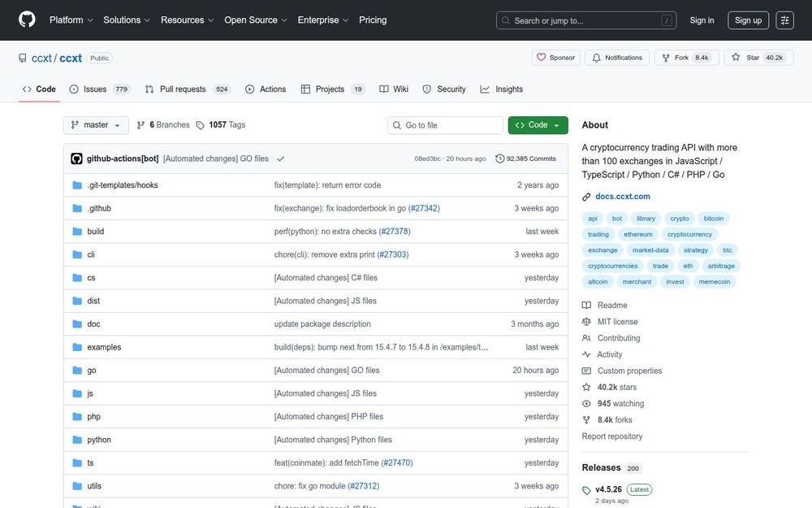The height and width of the screenshot is (508, 812).
Task: Open the command palette icon button
Action: 784,20
